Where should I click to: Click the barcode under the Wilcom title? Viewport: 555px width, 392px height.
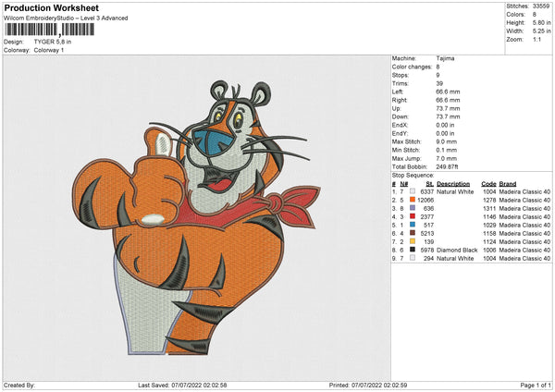pos(50,30)
